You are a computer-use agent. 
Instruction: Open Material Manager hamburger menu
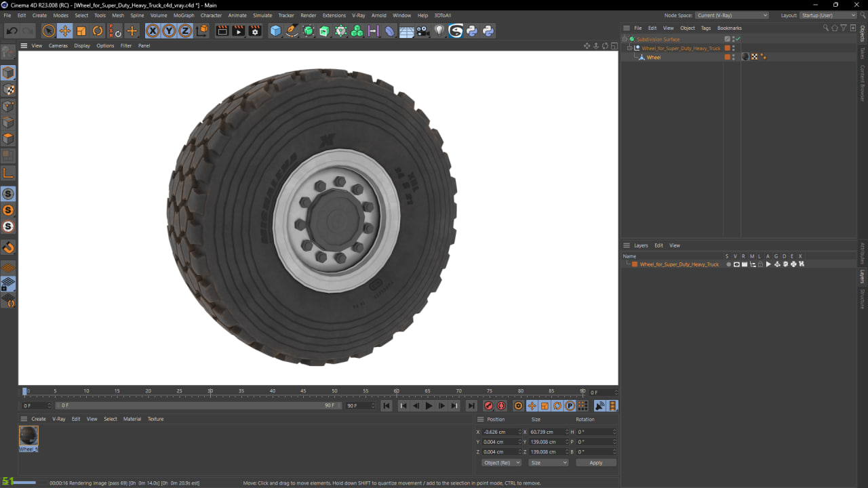(x=24, y=419)
